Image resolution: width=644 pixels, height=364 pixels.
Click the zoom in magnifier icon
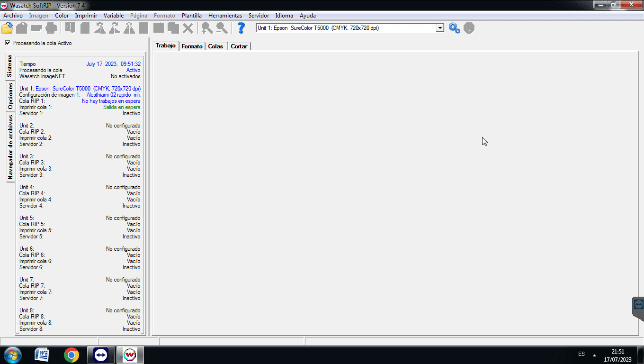(x=206, y=28)
